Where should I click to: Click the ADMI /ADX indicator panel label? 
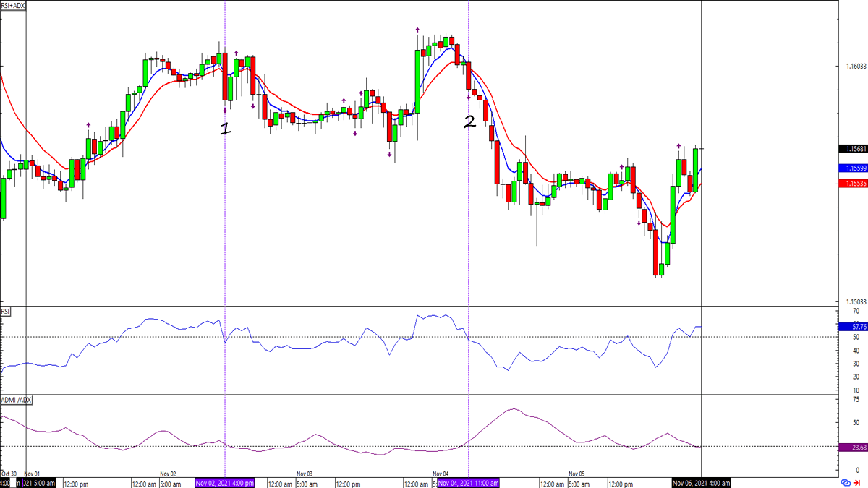click(16, 400)
